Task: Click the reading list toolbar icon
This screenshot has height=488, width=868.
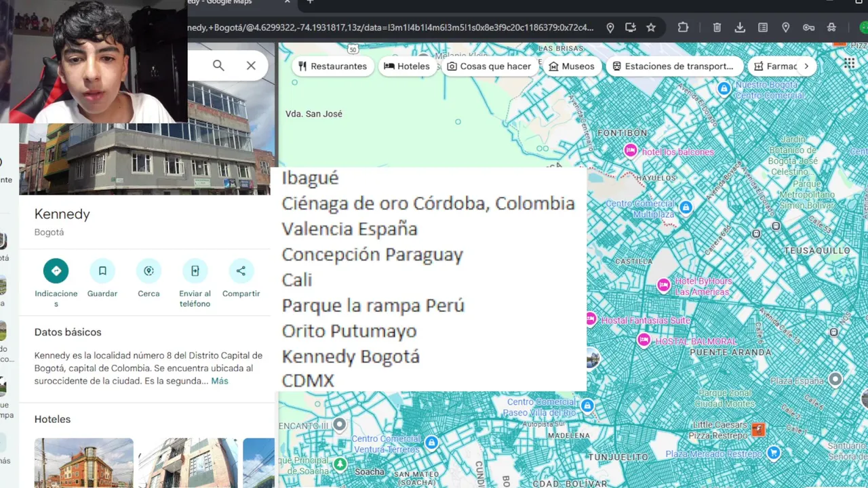Action: pos(763,28)
